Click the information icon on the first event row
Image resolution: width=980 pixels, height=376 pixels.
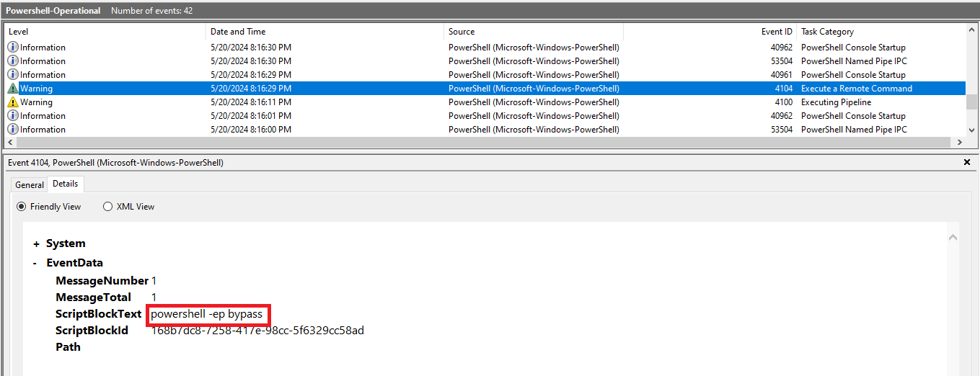[x=13, y=48]
